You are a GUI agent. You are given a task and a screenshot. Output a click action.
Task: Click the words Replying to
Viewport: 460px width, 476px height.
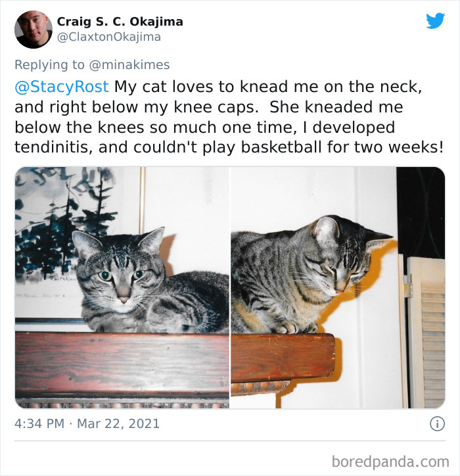49,65
